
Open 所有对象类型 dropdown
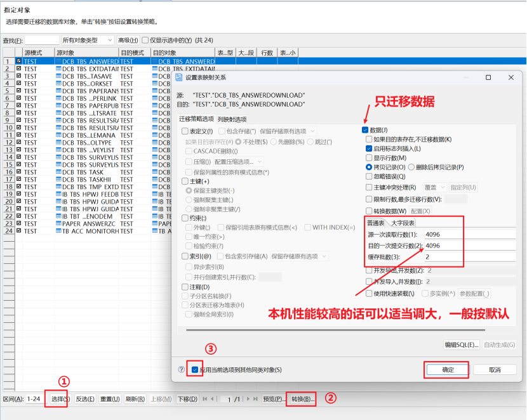[88, 41]
